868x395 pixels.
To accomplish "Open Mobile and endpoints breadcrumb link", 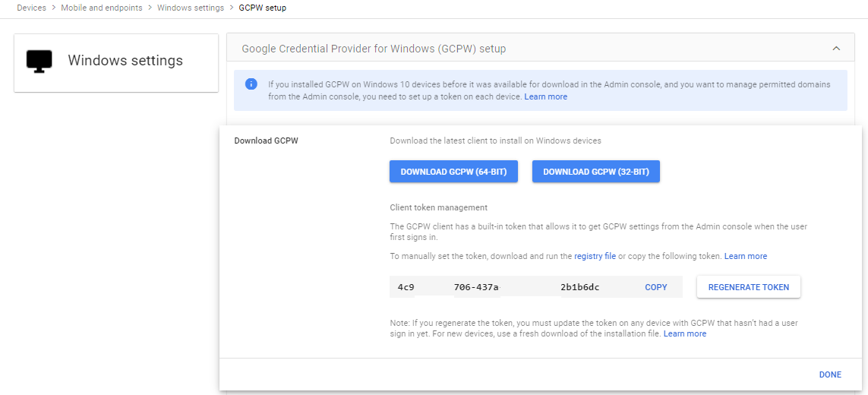I will click(102, 8).
